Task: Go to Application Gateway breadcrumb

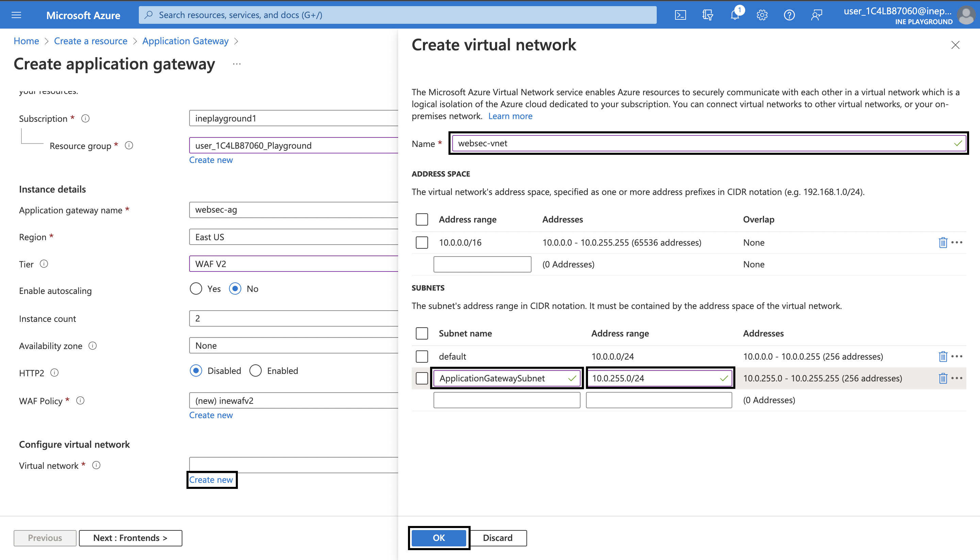Action: (x=185, y=41)
